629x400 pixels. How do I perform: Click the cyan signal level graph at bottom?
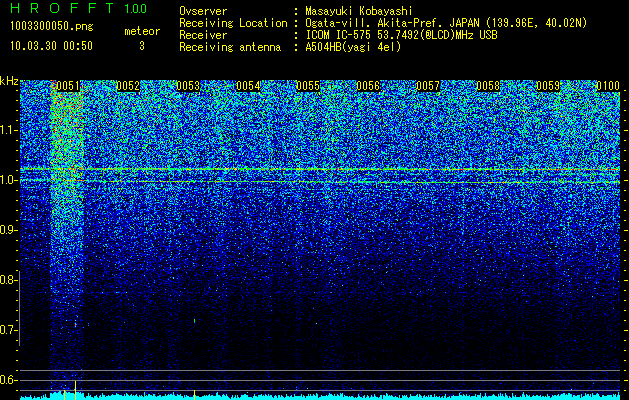click(x=320, y=396)
